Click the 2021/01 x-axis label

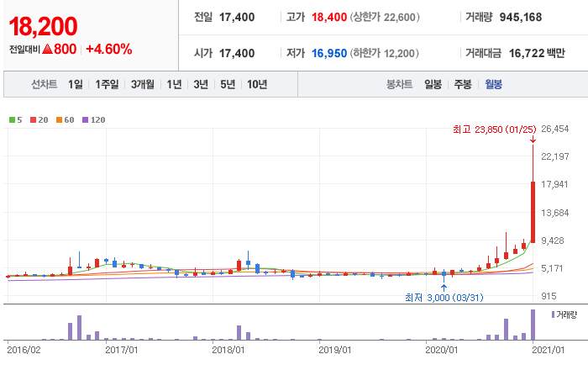548,350
